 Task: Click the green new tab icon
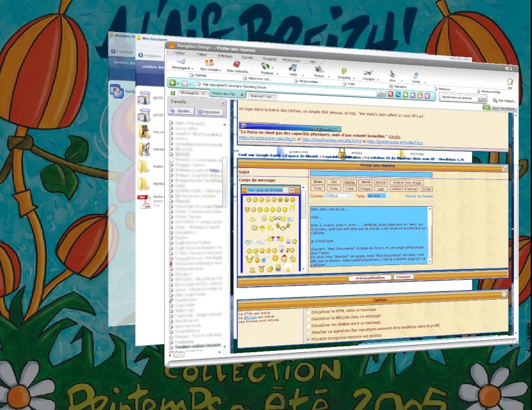tap(173, 93)
